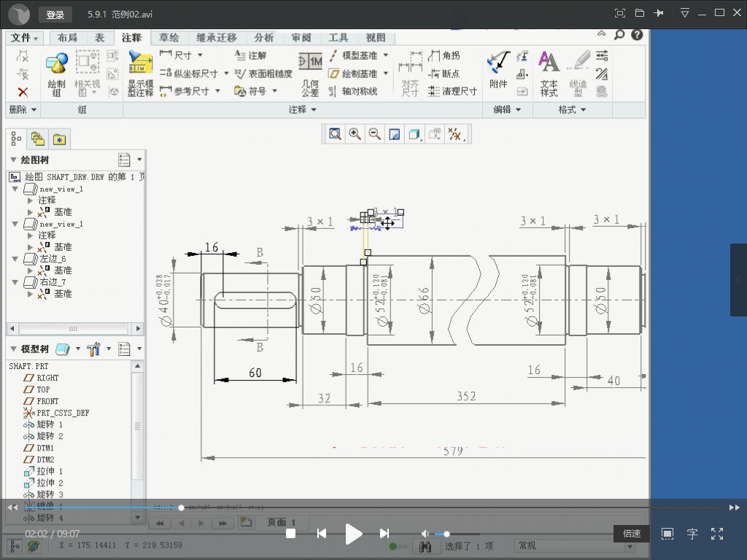Mute the player volume speaker icon

coord(425,534)
